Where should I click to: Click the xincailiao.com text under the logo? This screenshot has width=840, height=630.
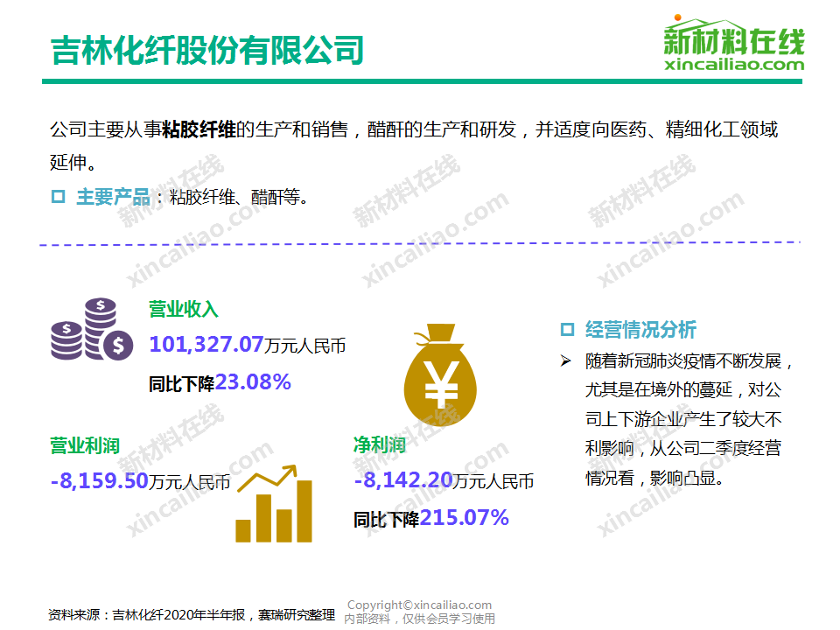pyautogui.click(x=734, y=65)
